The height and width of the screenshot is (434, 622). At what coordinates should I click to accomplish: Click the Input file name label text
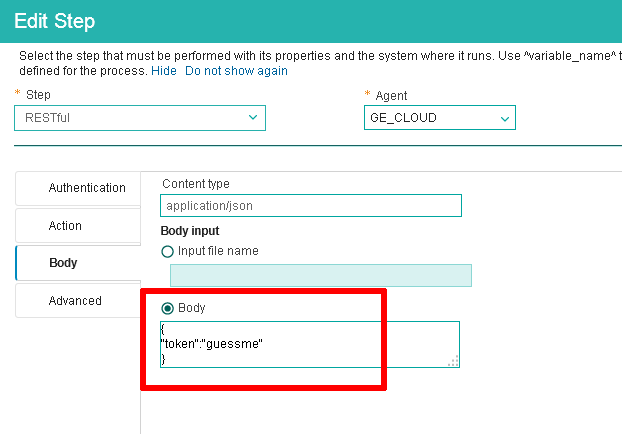(218, 251)
